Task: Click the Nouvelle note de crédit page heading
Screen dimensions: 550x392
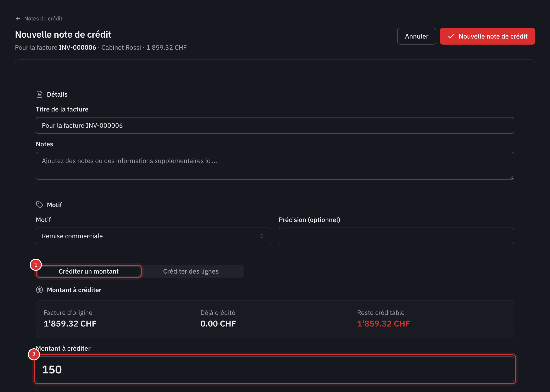Action: (63, 35)
